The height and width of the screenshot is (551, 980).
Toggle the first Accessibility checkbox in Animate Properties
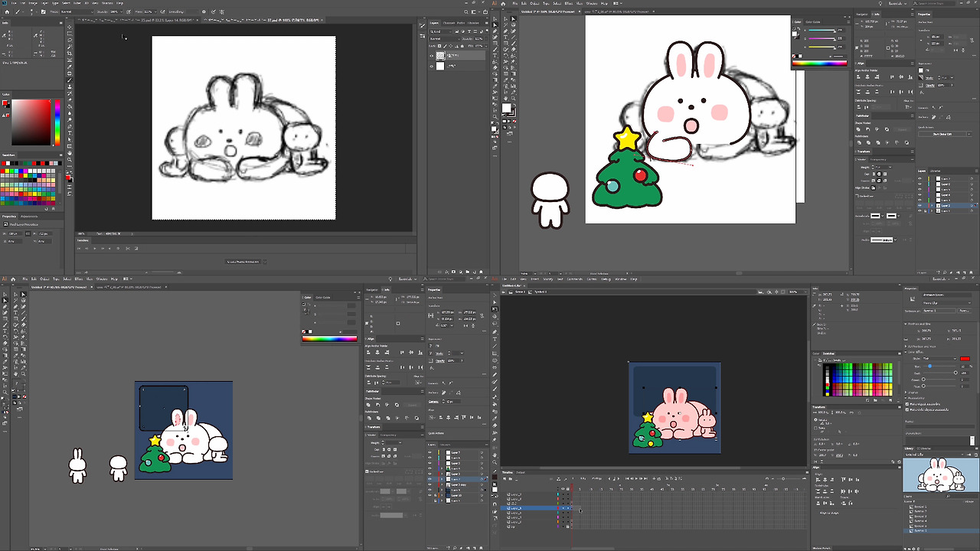point(908,404)
